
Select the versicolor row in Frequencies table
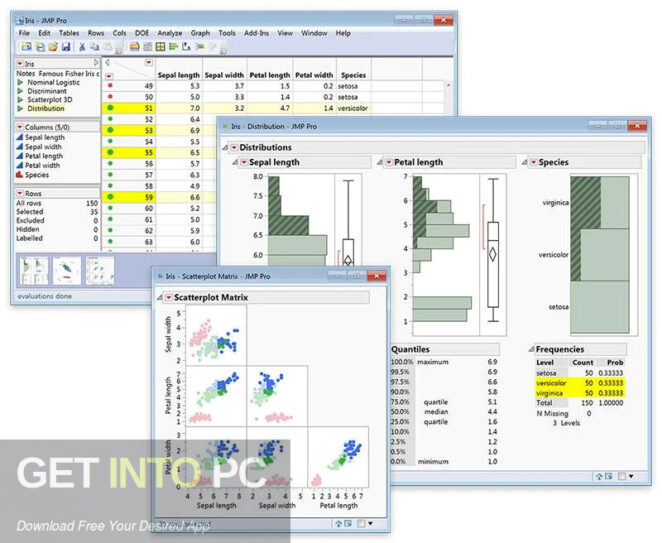point(580,383)
